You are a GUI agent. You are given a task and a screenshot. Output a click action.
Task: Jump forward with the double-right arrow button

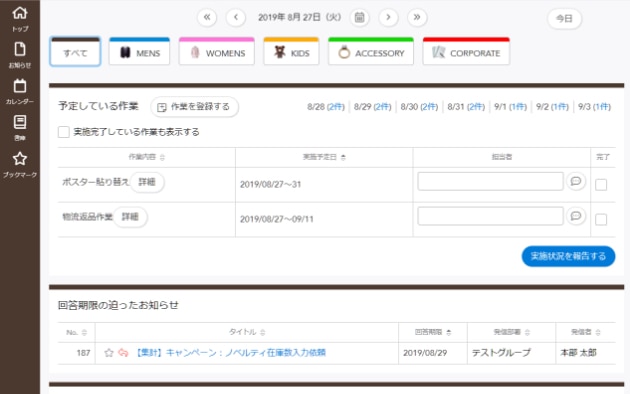[417, 17]
